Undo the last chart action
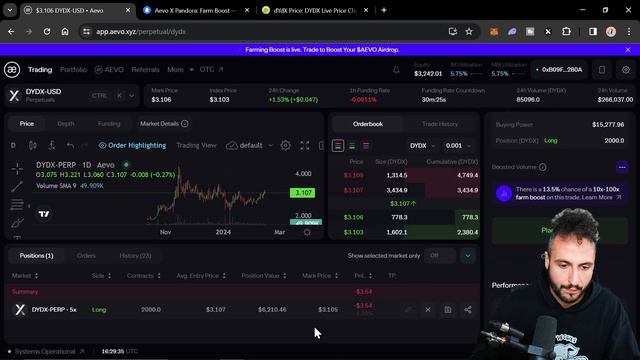The height and width of the screenshot is (360, 640). coord(70,145)
